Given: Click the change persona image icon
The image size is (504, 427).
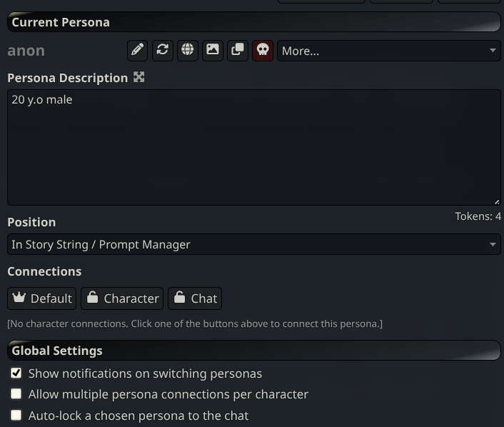Looking at the screenshot, I should point(213,50).
